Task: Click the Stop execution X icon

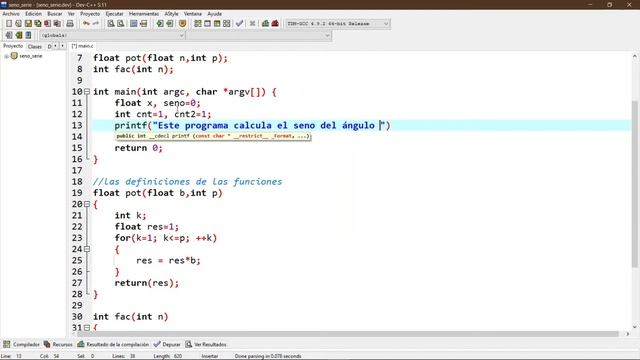Action: point(252,24)
